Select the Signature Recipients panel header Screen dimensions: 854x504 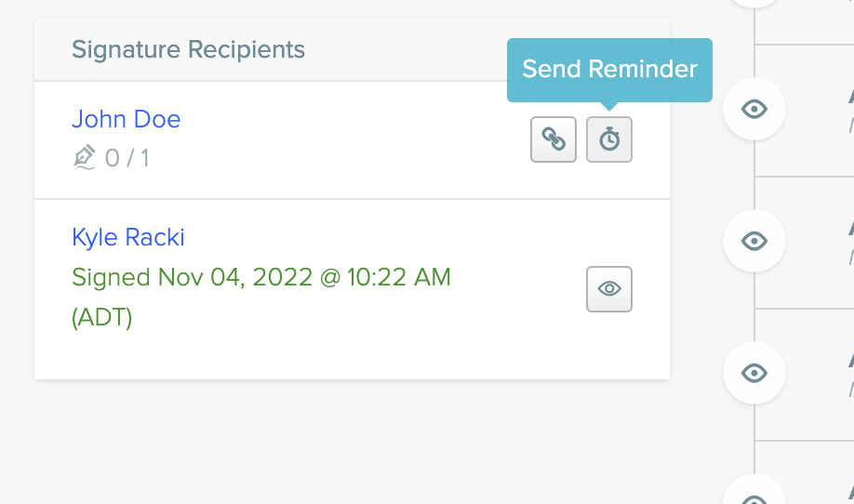[352, 49]
